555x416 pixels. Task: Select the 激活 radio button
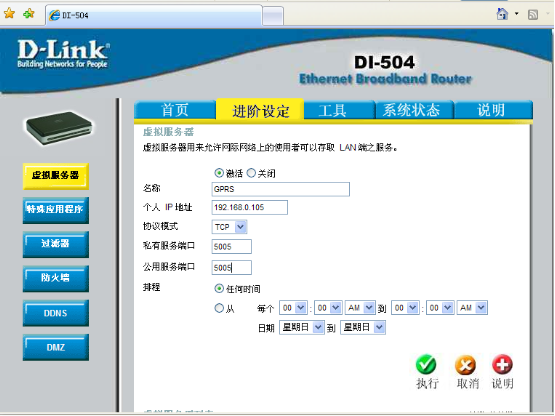coord(219,173)
